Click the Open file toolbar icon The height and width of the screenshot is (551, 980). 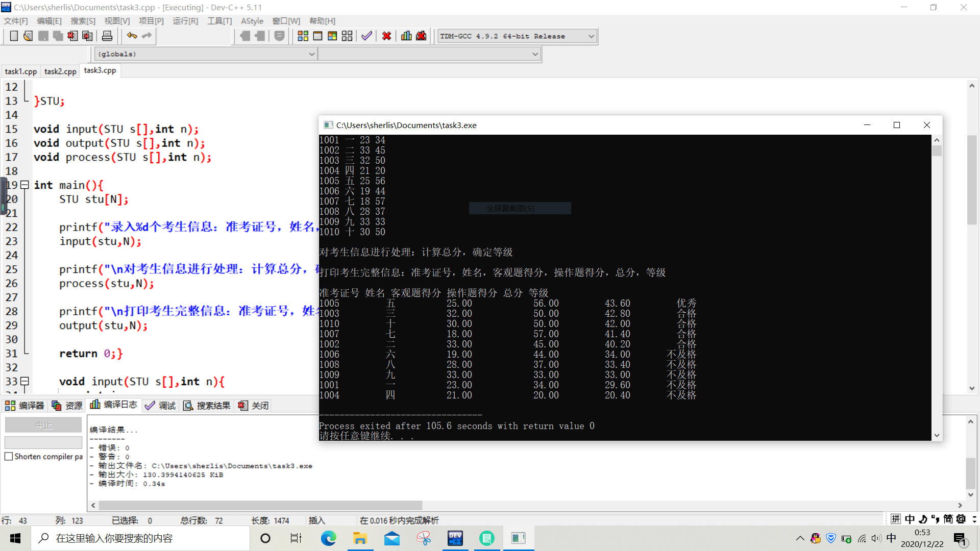29,36
